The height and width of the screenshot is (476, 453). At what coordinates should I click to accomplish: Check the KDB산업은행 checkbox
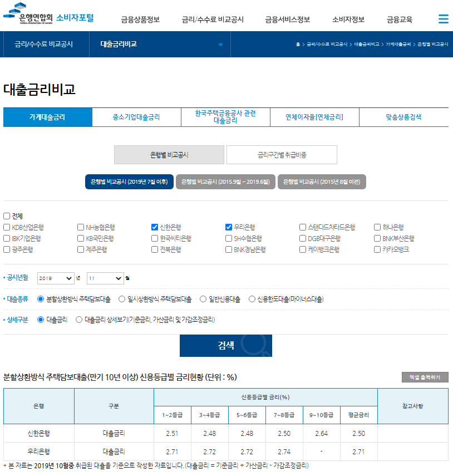tap(7, 227)
